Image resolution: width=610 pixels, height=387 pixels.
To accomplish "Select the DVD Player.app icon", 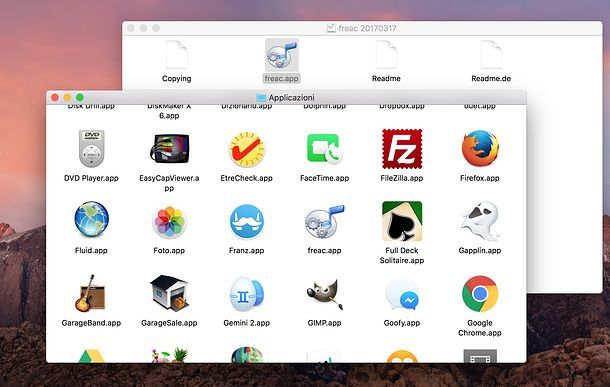I will coord(91,149).
